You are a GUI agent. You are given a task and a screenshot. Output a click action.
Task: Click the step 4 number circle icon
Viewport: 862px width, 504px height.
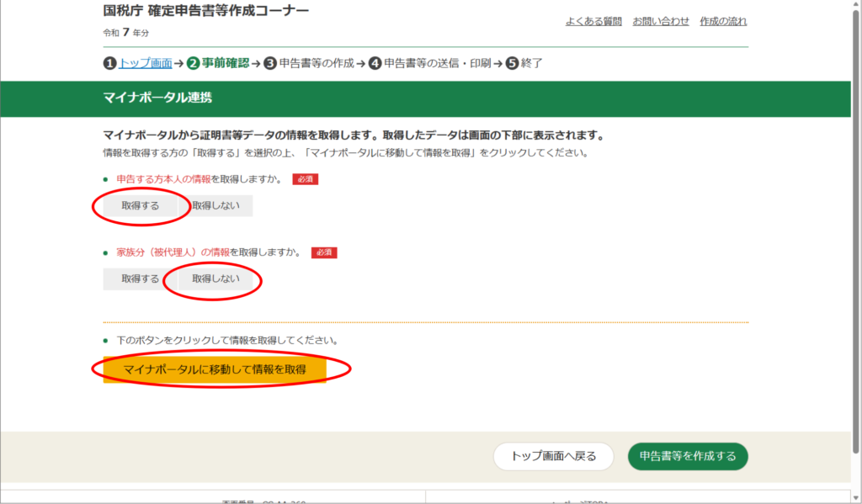375,63
